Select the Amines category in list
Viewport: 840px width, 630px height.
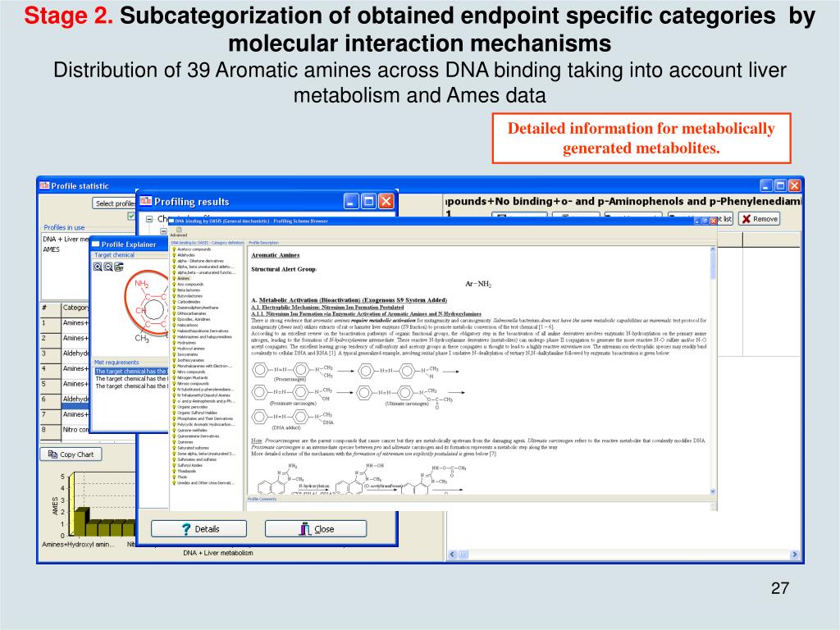coord(184,279)
